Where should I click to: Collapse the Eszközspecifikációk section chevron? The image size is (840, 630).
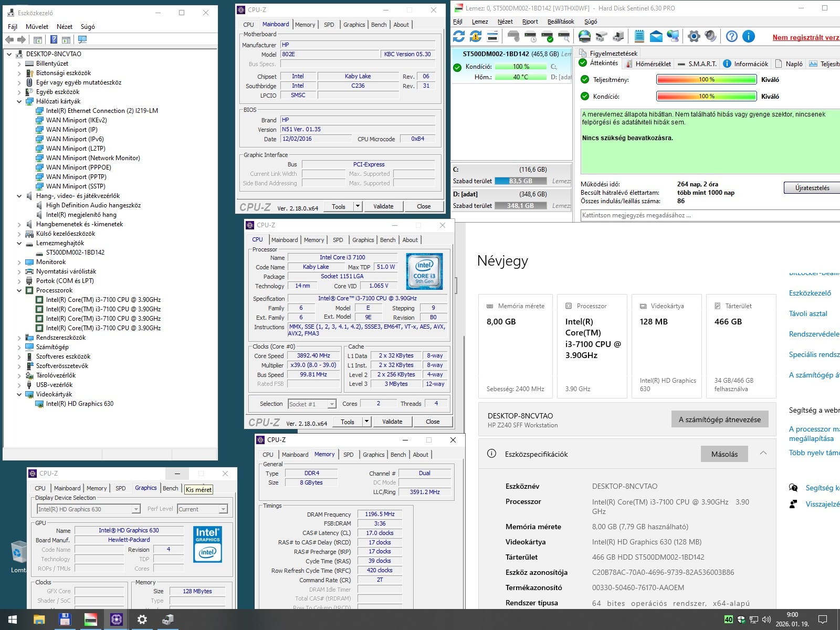coord(763,454)
